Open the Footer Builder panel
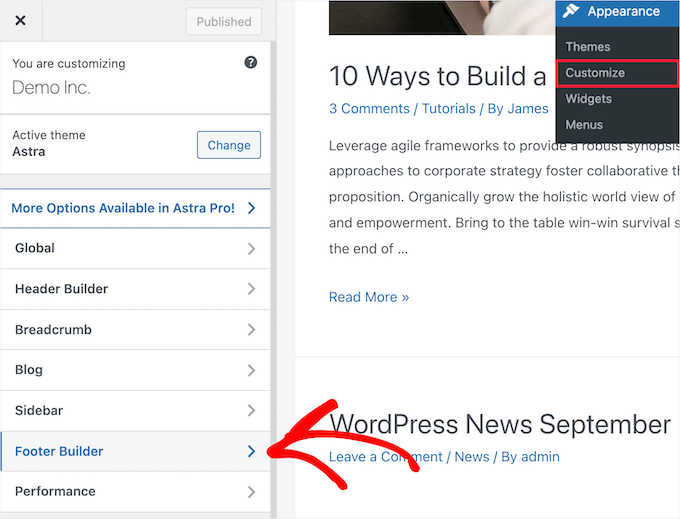The width and height of the screenshot is (680, 519). tap(135, 451)
